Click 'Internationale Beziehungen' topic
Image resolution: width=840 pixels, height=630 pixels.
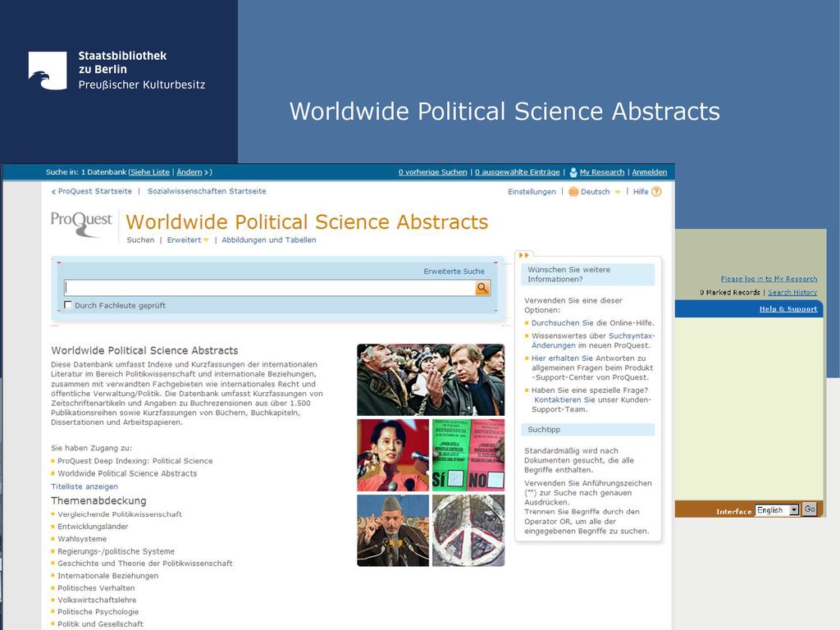(x=108, y=576)
